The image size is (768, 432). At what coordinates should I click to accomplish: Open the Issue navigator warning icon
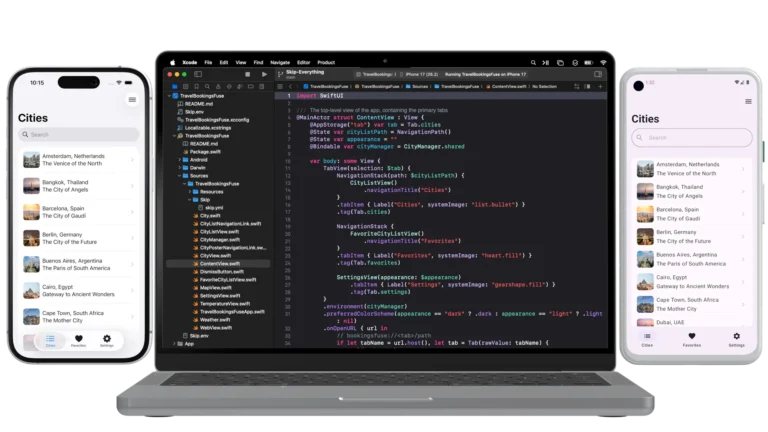pos(218,86)
